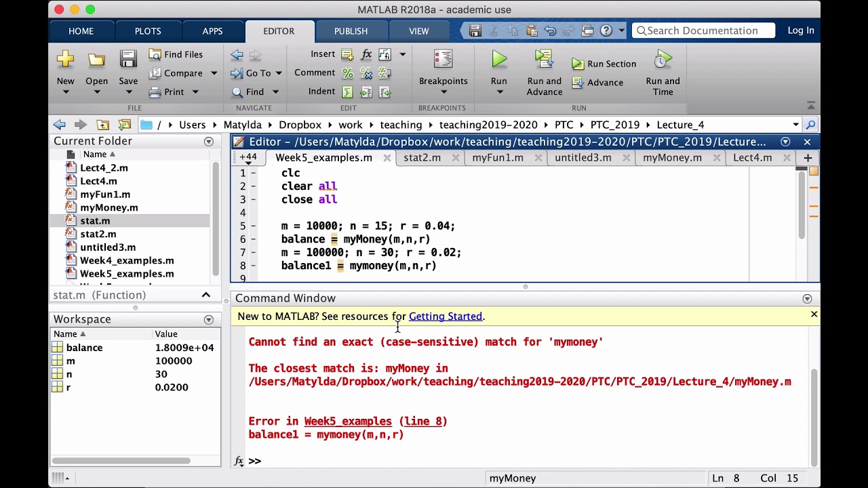Viewport: 868px width, 488px height.
Task: Click the Week5_examples error link
Action: coord(348,422)
